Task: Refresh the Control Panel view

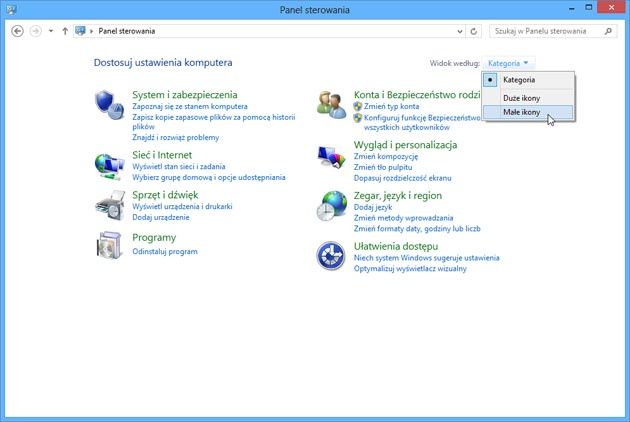Action: point(474,31)
